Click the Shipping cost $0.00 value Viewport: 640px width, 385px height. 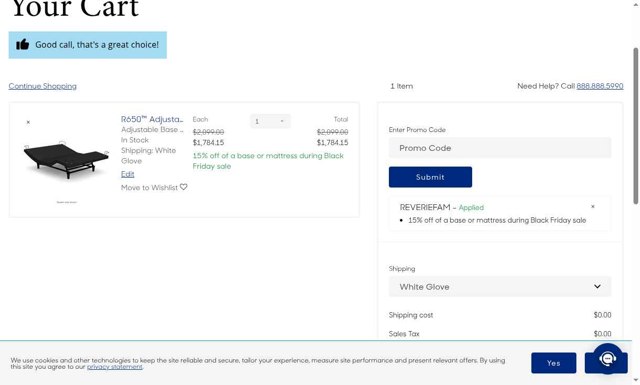coord(602,315)
